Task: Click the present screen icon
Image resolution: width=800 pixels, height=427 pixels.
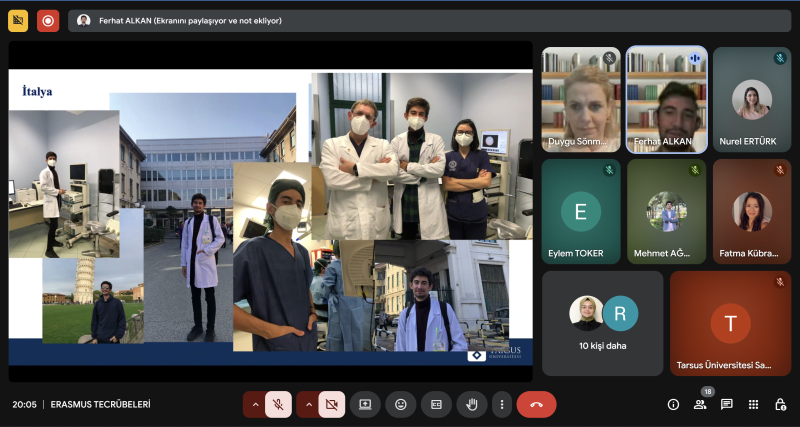Action: click(x=365, y=404)
